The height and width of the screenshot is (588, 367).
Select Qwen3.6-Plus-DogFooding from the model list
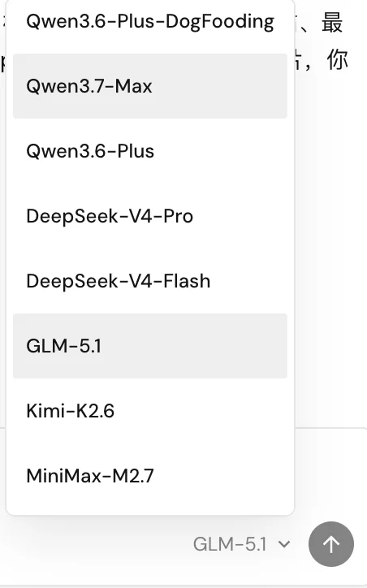click(150, 21)
